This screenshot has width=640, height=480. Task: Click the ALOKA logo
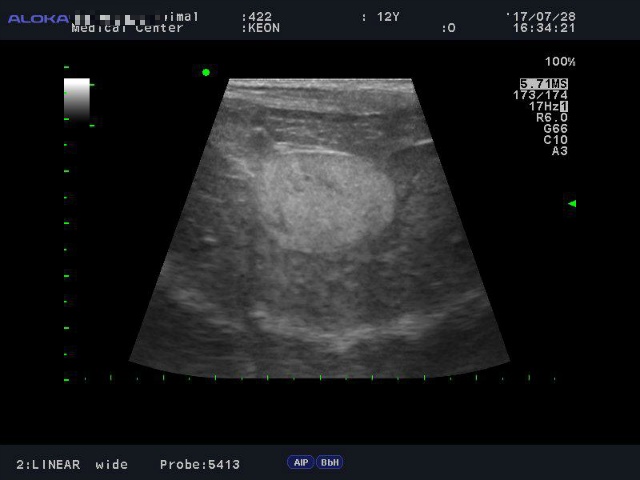coord(38,19)
